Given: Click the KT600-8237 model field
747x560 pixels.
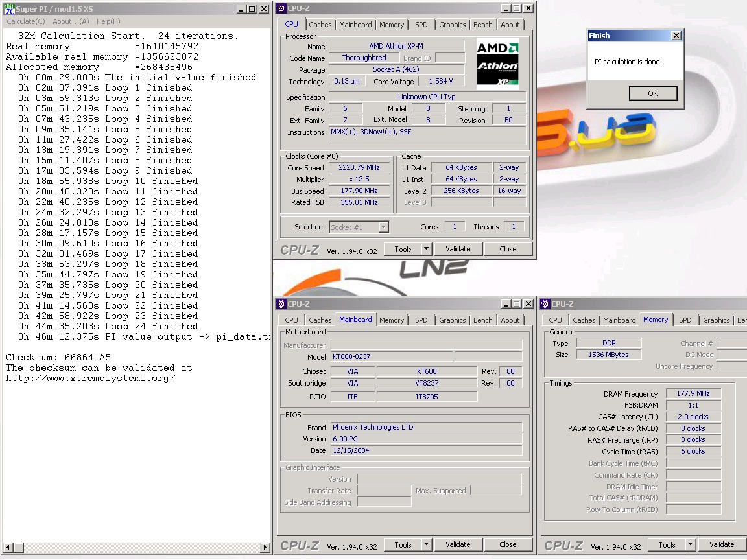Looking at the screenshot, I should pyautogui.click(x=391, y=356).
